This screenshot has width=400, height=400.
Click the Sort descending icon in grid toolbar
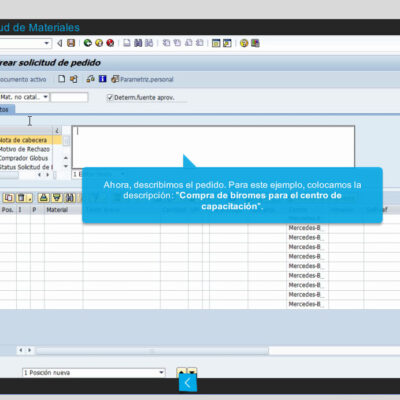[57, 198]
